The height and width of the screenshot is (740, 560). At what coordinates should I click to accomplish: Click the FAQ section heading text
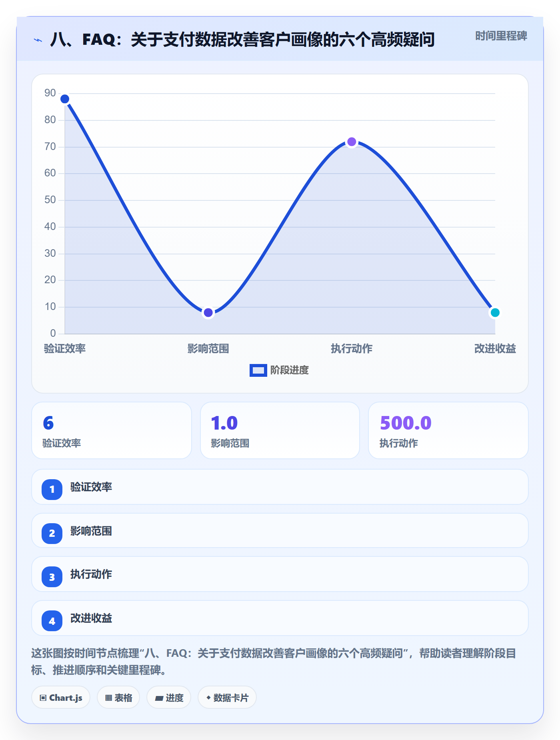click(x=242, y=40)
